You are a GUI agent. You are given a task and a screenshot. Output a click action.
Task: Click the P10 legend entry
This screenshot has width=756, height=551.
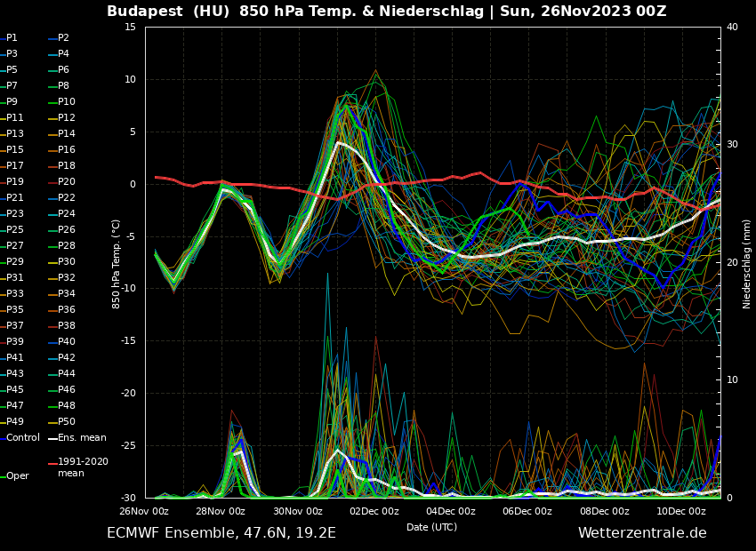click(x=67, y=102)
